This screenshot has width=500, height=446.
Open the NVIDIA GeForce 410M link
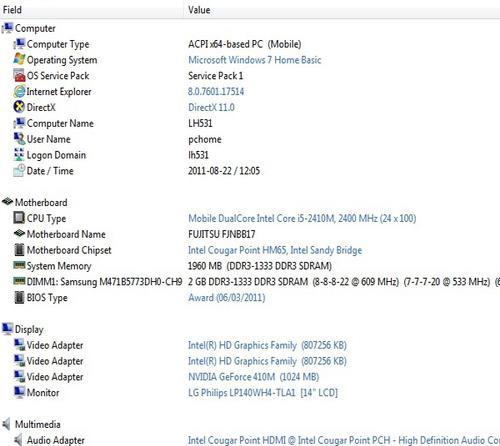pyautogui.click(x=254, y=377)
